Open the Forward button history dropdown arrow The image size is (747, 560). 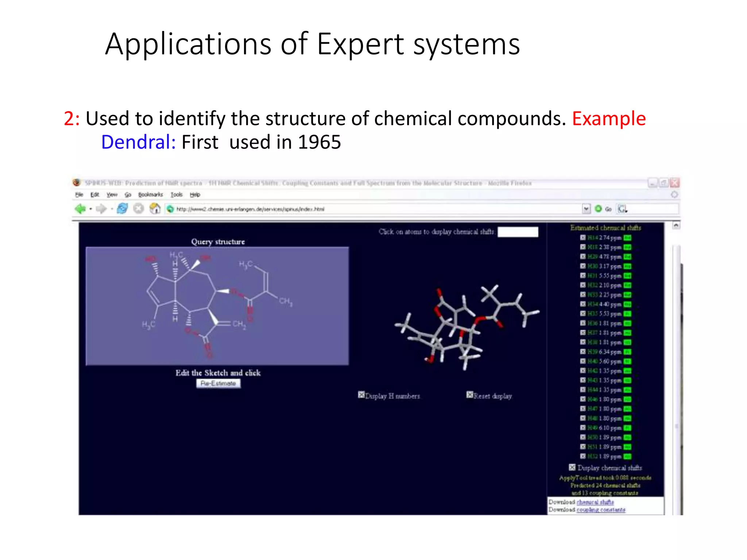tap(112, 209)
